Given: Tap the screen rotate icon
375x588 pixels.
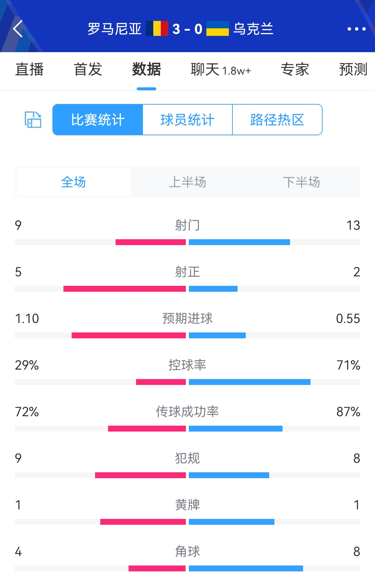Looking at the screenshot, I should coord(33,120).
